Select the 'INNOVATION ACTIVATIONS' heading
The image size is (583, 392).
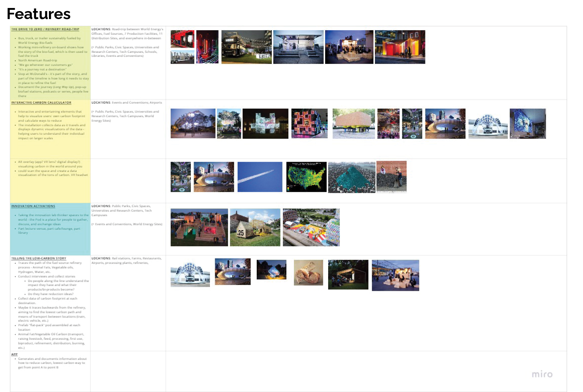coord(33,206)
